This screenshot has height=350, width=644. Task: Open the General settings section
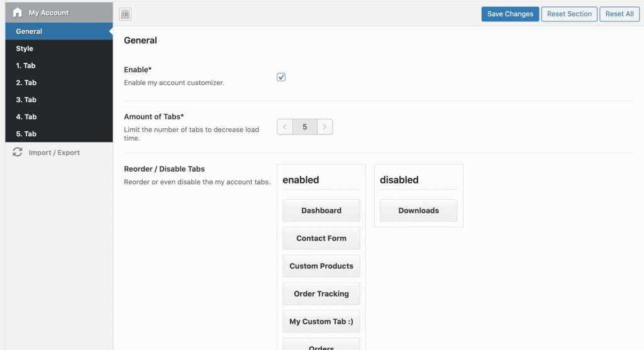tap(58, 31)
